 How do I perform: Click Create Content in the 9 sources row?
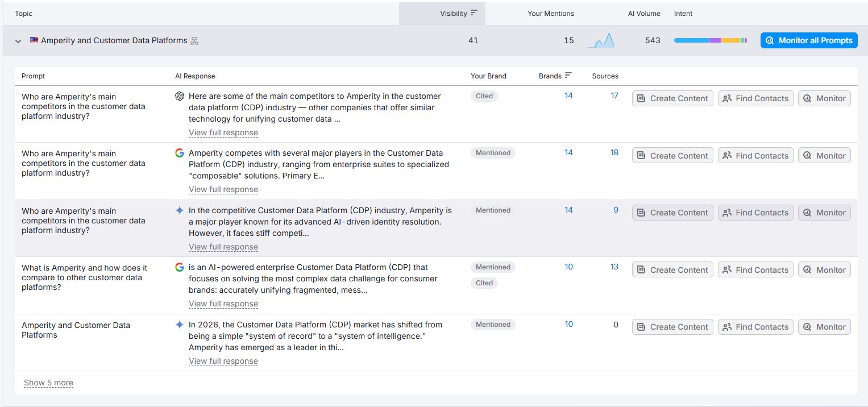(672, 213)
